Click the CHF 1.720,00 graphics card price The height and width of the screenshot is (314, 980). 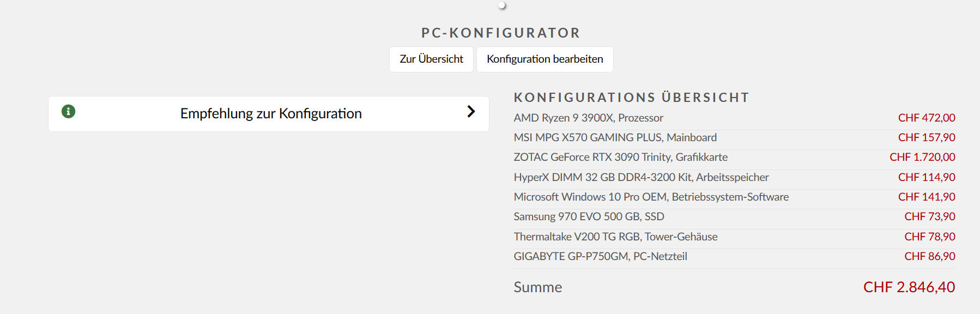pos(922,157)
